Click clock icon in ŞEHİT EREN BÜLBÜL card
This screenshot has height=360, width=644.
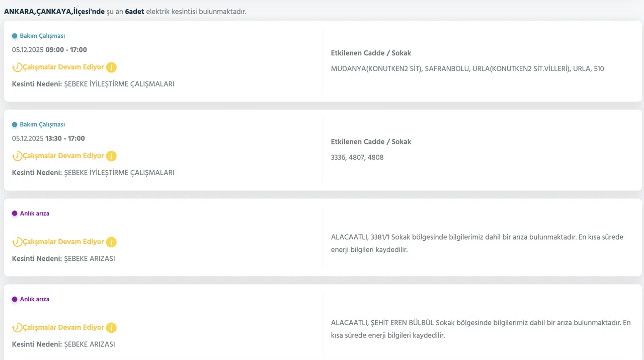pyautogui.click(x=17, y=328)
